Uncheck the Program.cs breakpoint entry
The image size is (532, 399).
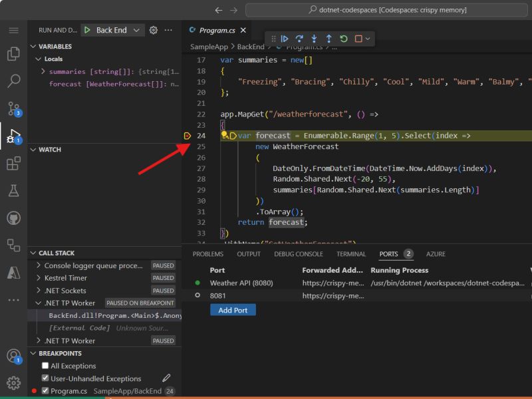[x=46, y=390]
